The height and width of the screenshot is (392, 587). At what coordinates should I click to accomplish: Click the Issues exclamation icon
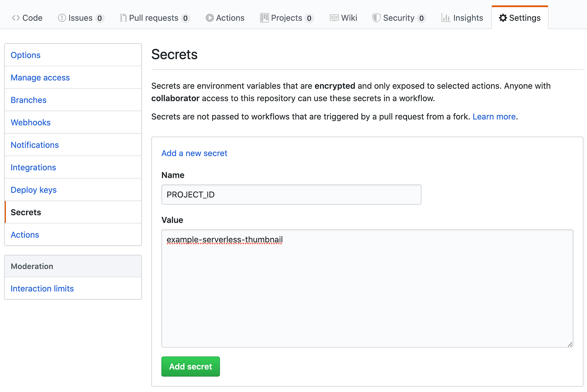[61, 18]
